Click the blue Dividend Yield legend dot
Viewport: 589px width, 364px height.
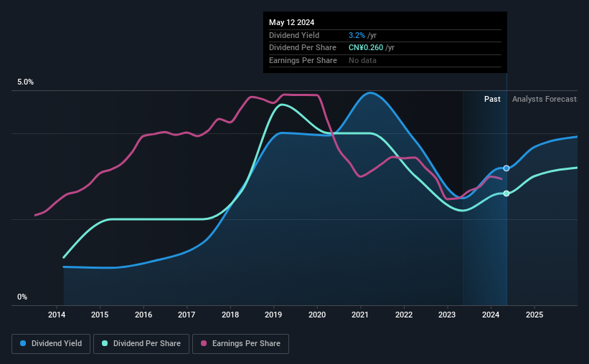pyautogui.click(x=23, y=343)
